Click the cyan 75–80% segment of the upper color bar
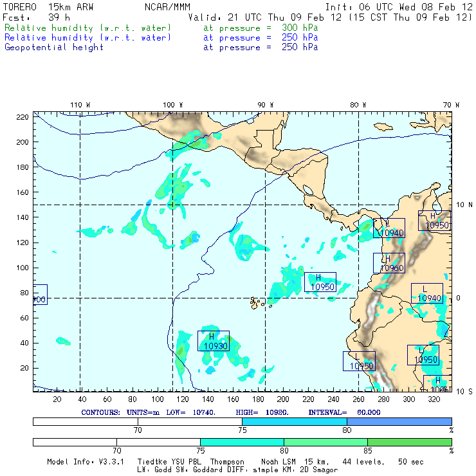 pos(295,421)
